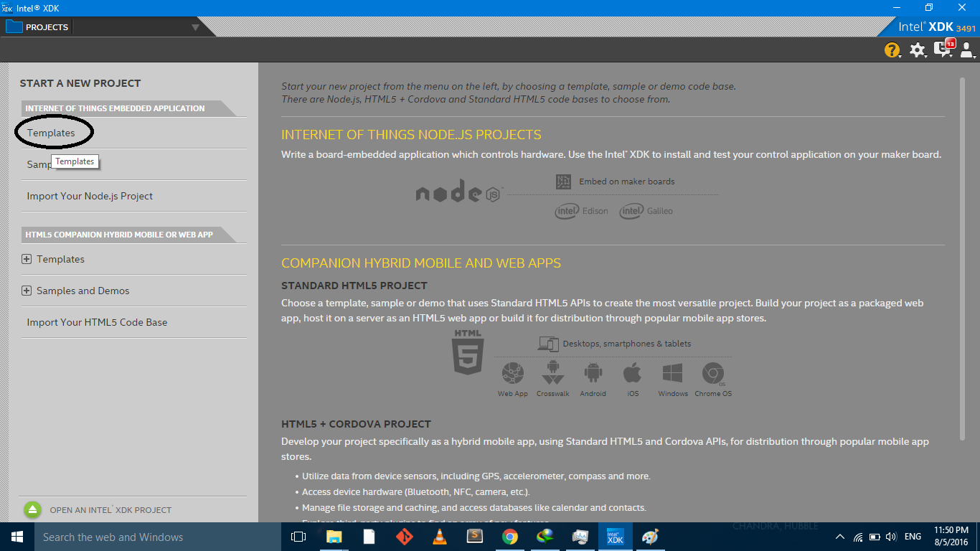The image size is (980, 551).
Task: Open Windows Start menu
Action: pos(17,537)
